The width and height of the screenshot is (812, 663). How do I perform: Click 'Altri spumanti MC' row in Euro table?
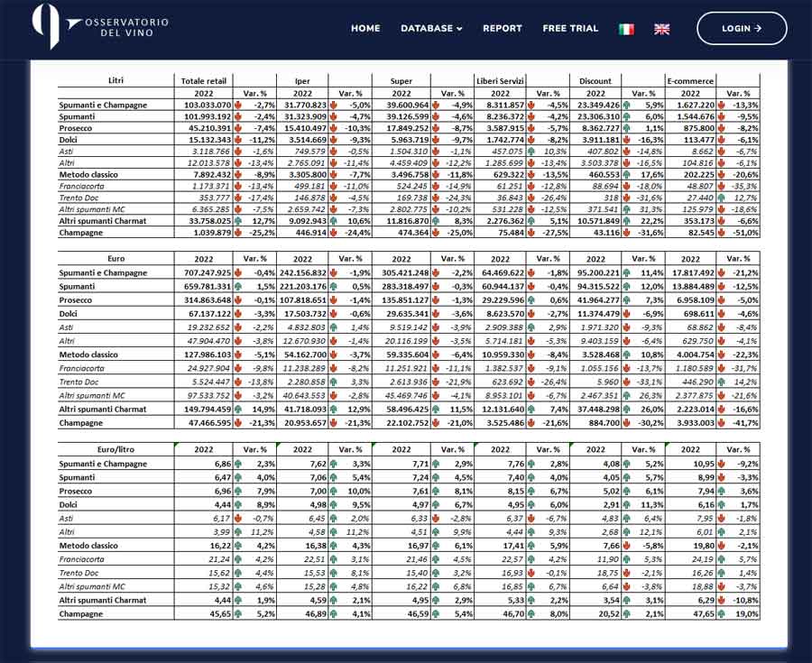pos(409,395)
